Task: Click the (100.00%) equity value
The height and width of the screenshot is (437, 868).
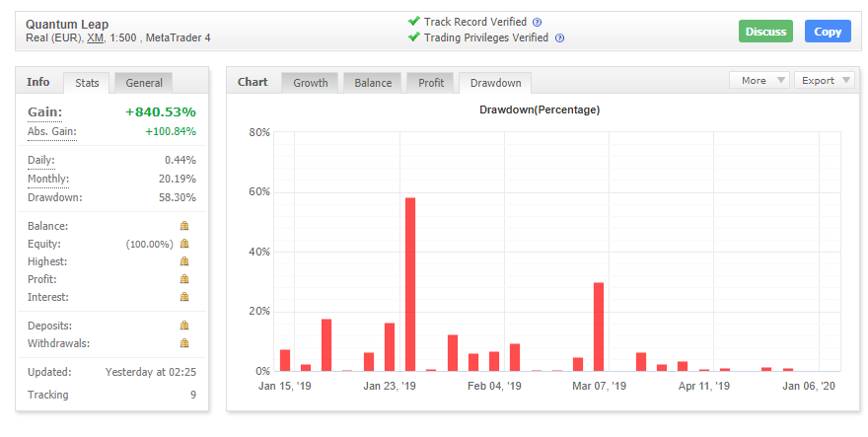Action: 150,245
